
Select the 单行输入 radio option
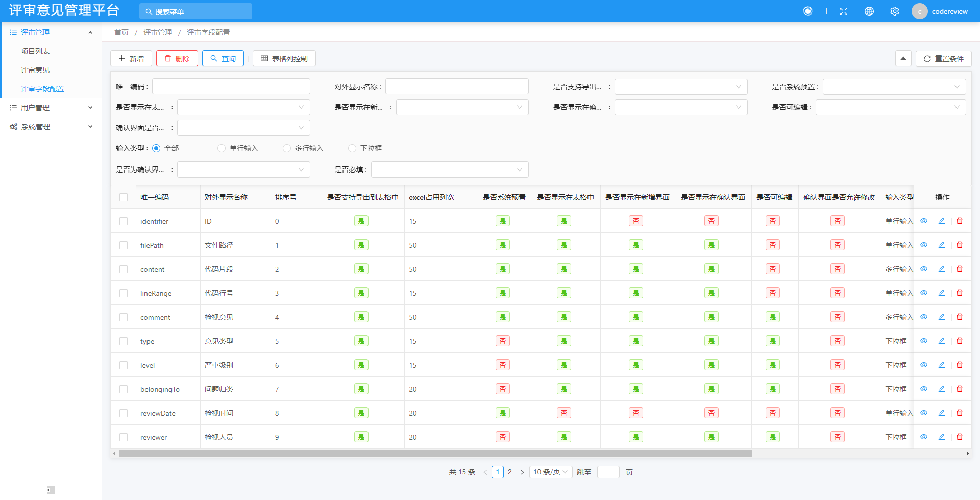[x=222, y=148]
